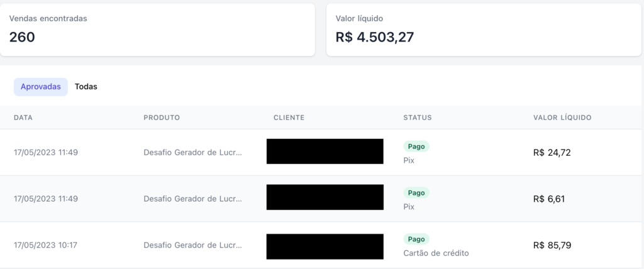Click the PRODUTO column header
The height and width of the screenshot is (269, 644).
point(162,118)
